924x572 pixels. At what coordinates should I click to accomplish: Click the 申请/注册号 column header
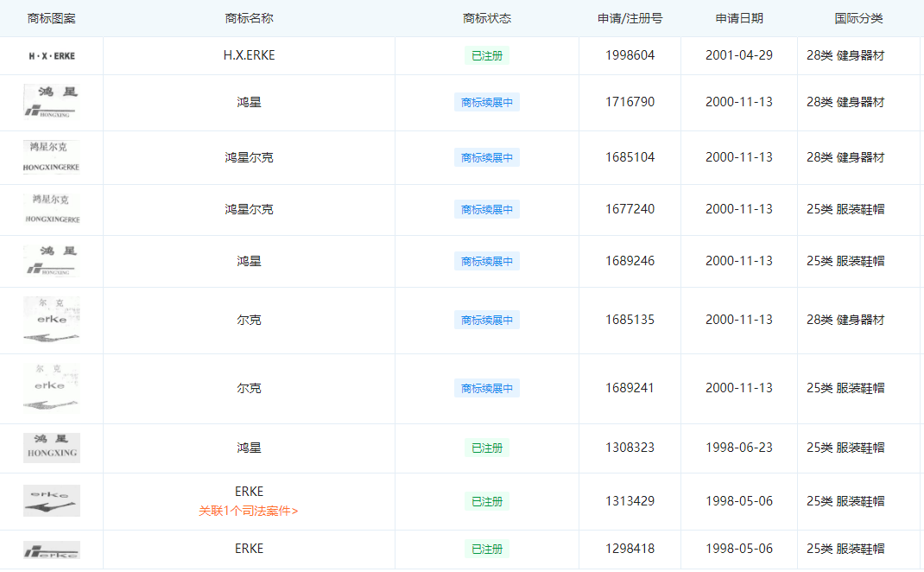pyautogui.click(x=630, y=18)
